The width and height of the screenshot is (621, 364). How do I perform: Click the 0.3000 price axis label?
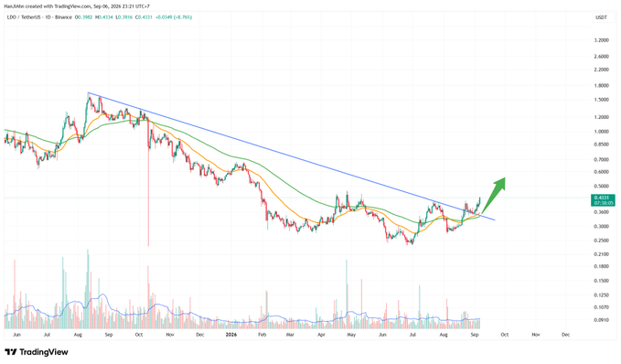(x=601, y=227)
